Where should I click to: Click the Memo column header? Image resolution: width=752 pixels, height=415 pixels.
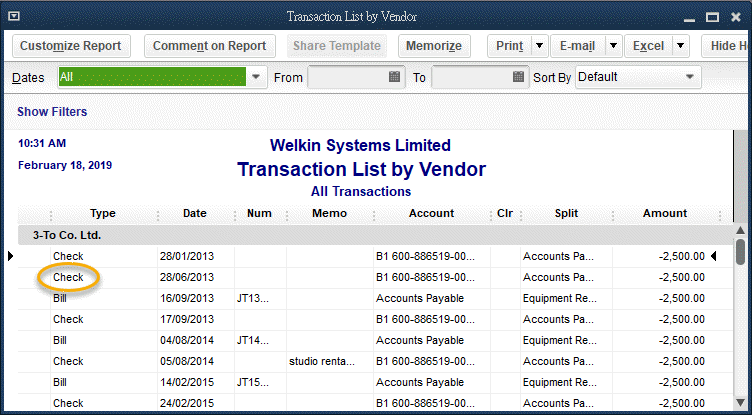[x=329, y=213]
